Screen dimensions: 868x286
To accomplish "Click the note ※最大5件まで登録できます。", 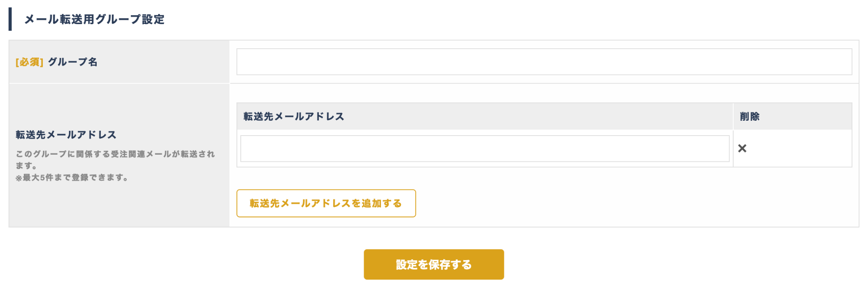I will [x=72, y=178].
